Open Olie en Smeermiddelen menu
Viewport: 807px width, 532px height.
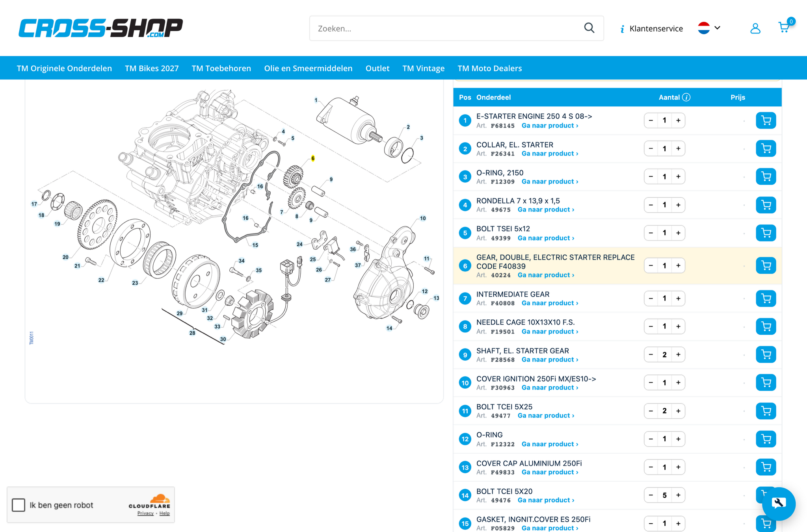pyautogui.click(x=308, y=68)
